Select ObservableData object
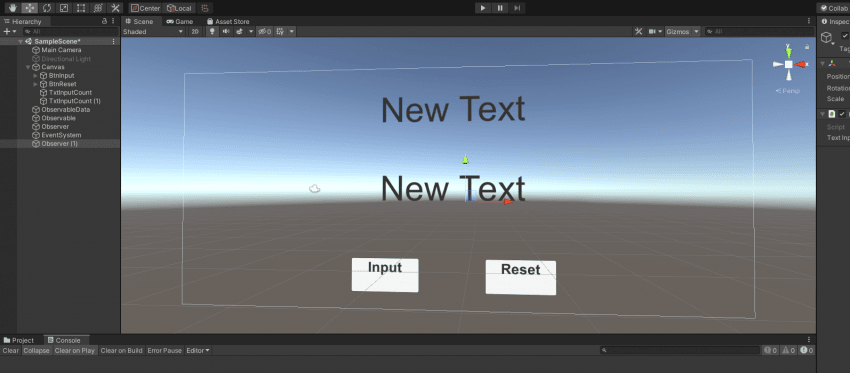The height and width of the screenshot is (373, 850). pos(65,110)
